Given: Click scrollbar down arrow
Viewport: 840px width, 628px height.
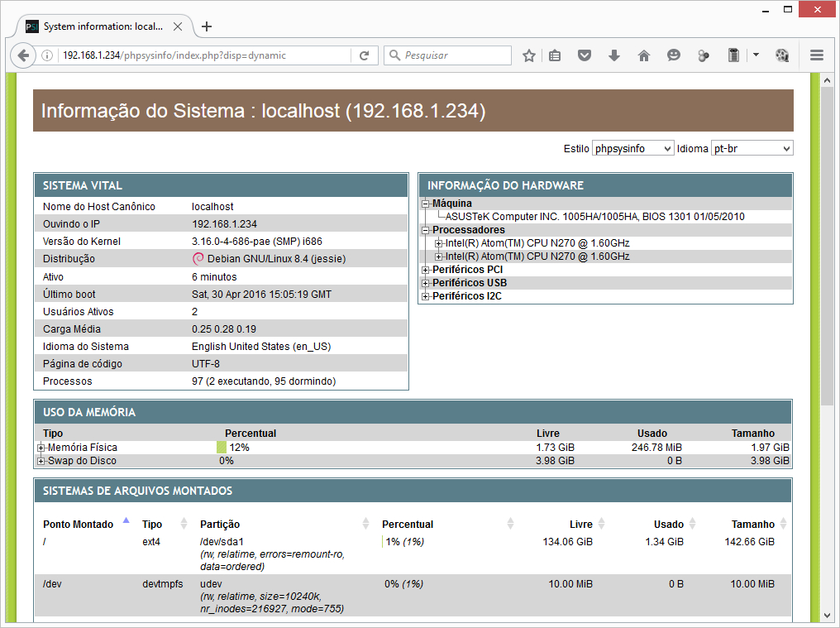Looking at the screenshot, I should point(827,616).
